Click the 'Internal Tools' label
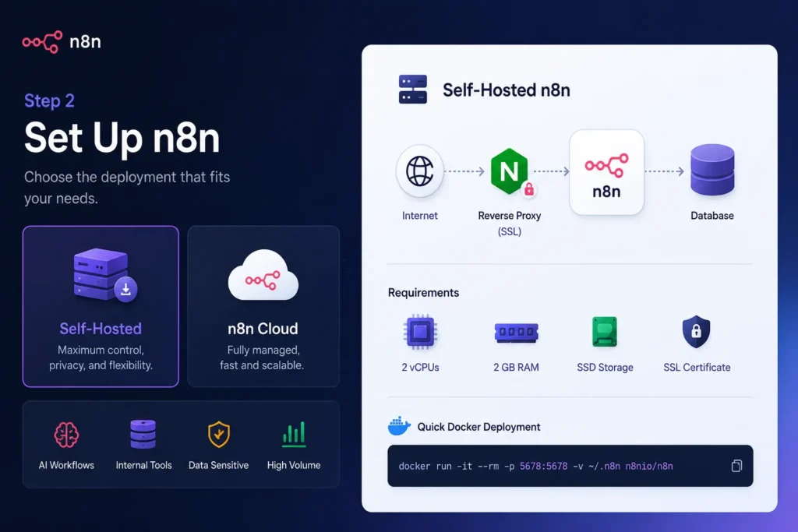This screenshot has width=798, height=532. click(x=143, y=465)
